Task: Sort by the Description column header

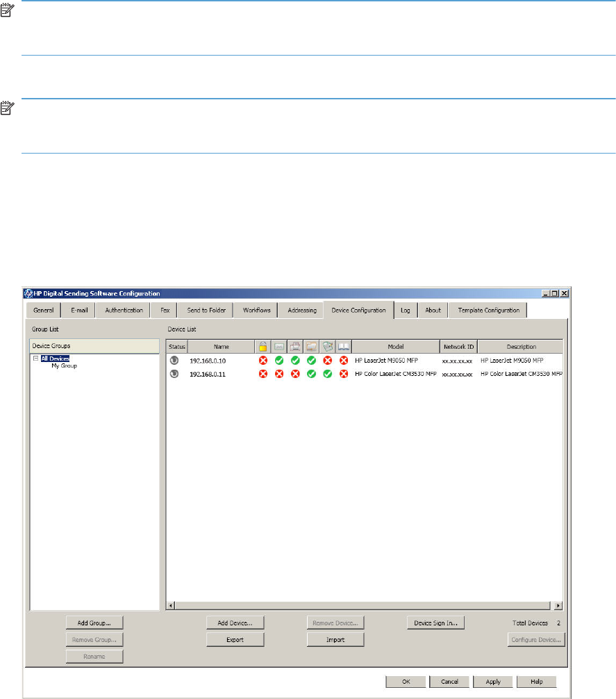Action: (x=521, y=347)
